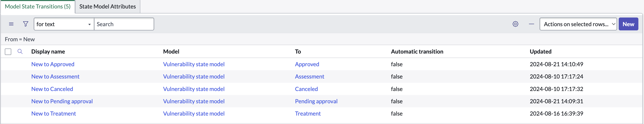Image resolution: width=644 pixels, height=124 pixels.
Task: Click into the Search text field
Action: pyautogui.click(x=124, y=24)
